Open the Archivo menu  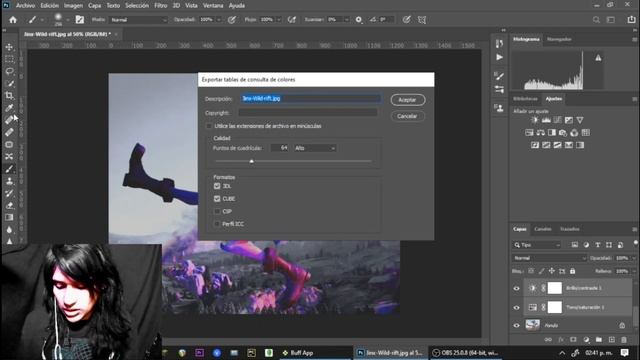(x=25, y=6)
